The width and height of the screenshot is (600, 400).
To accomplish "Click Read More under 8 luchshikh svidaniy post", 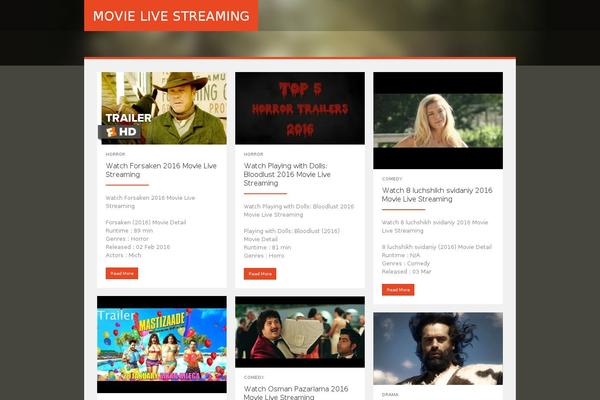I will (398, 290).
